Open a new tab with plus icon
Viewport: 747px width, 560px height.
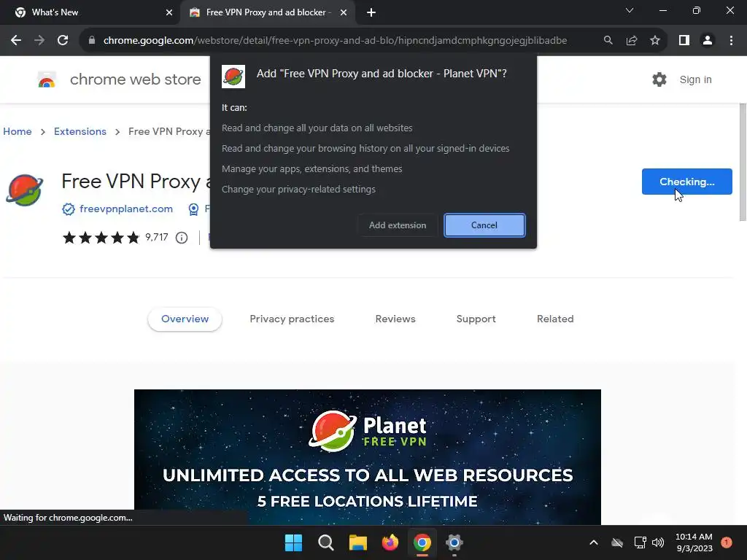coord(371,13)
